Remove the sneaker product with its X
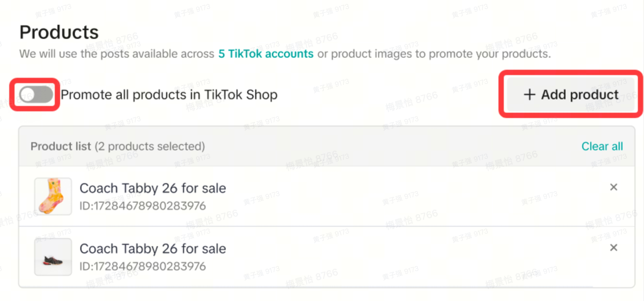Image resolution: width=644 pixels, height=301 pixels. (613, 248)
